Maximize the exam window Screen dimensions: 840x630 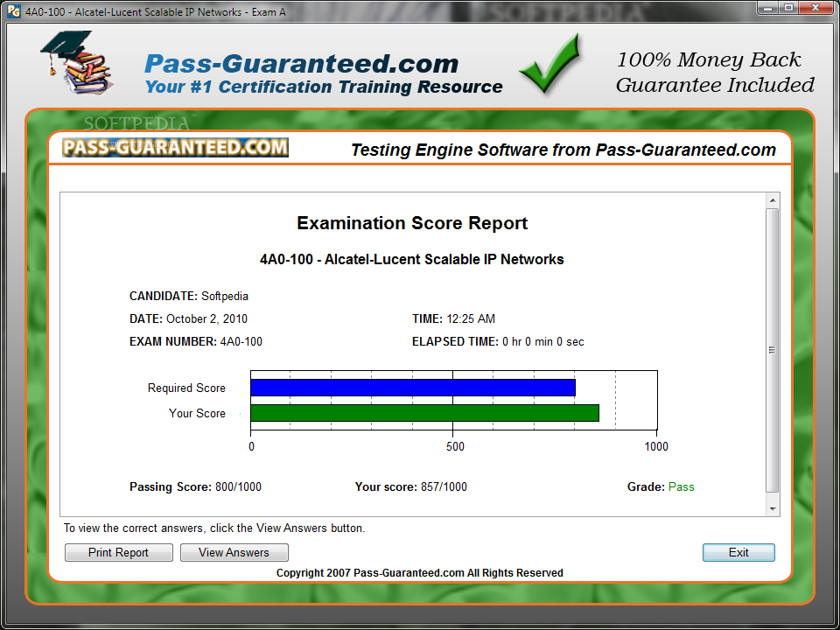[788, 8]
